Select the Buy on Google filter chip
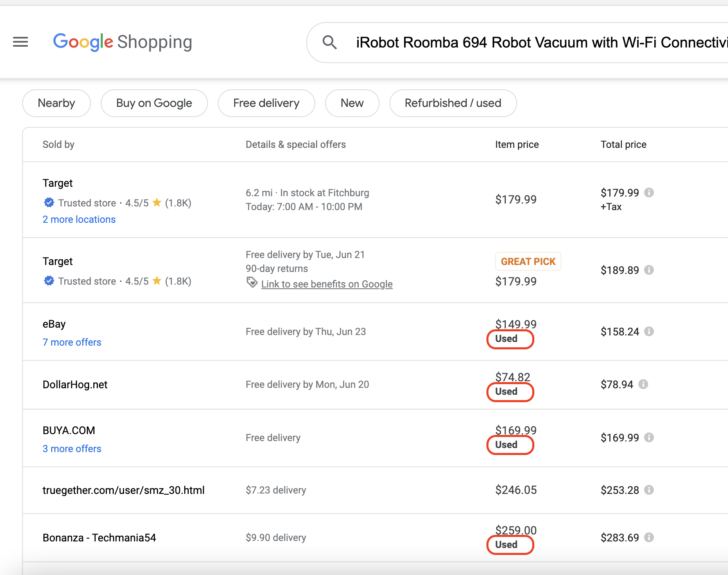728x575 pixels. coord(154,103)
